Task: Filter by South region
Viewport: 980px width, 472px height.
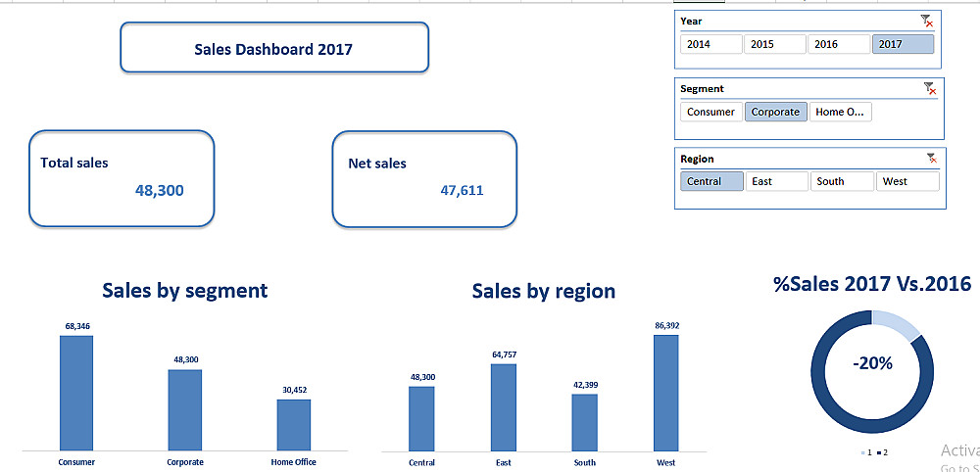Action: (x=842, y=182)
